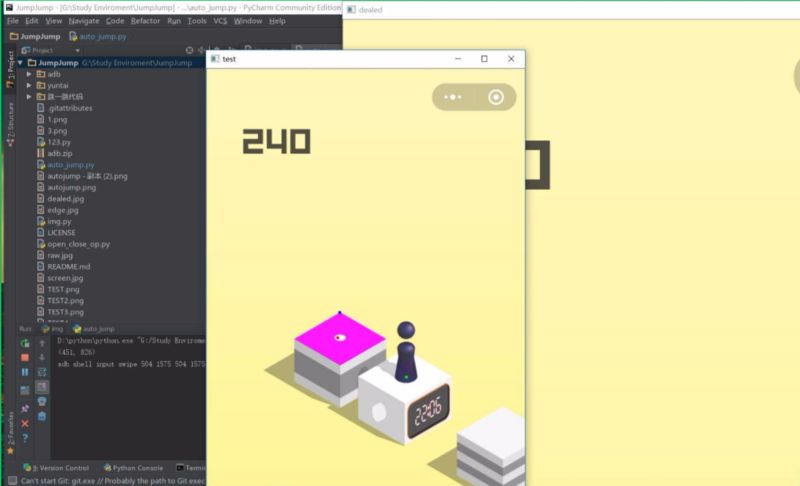Stop the running process with red square

click(24, 357)
